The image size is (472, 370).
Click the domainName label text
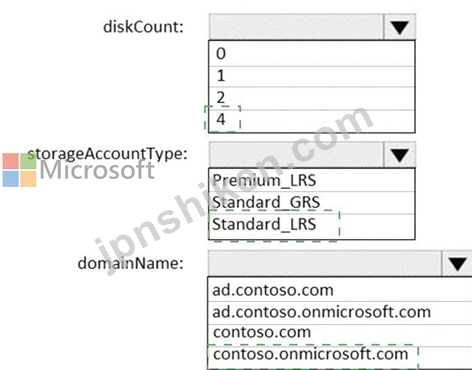131,263
